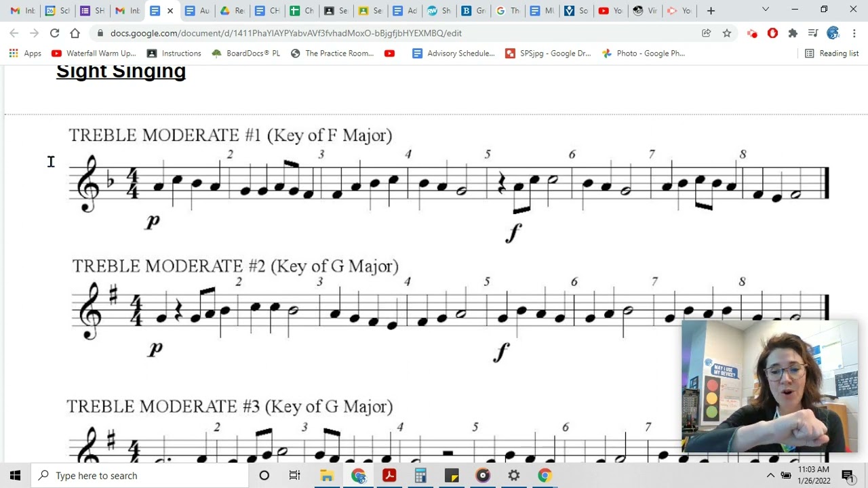Switch to the green Sheets 'Ch' tab
Viewport: 868px width, 488px height.
coord(301,10)
